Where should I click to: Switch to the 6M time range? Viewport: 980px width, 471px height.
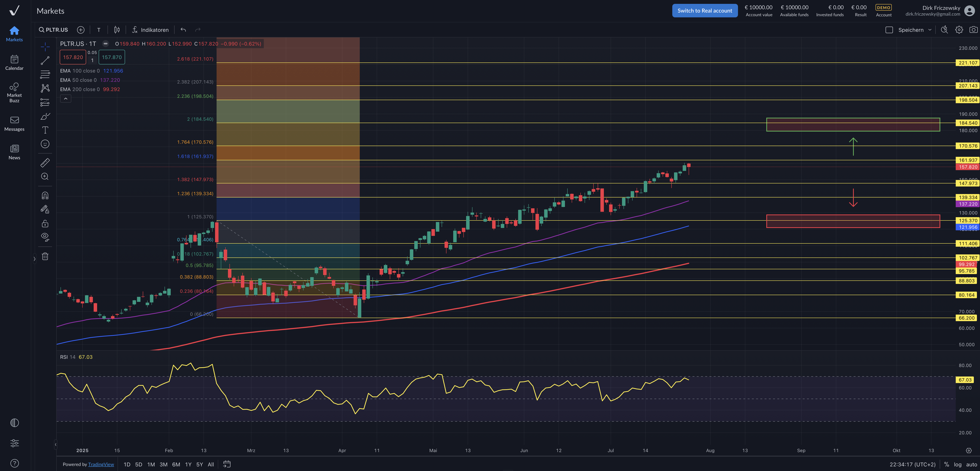pos(176,464)
